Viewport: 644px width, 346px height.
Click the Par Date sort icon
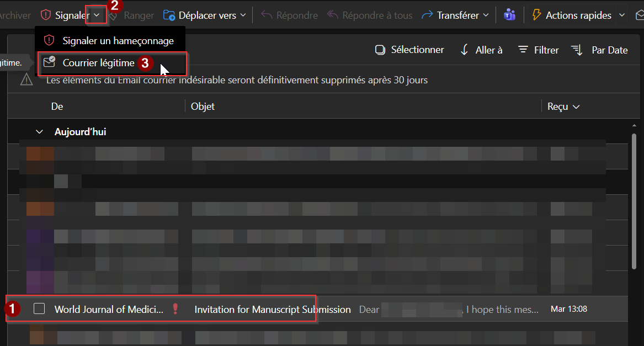click(577, 50)
